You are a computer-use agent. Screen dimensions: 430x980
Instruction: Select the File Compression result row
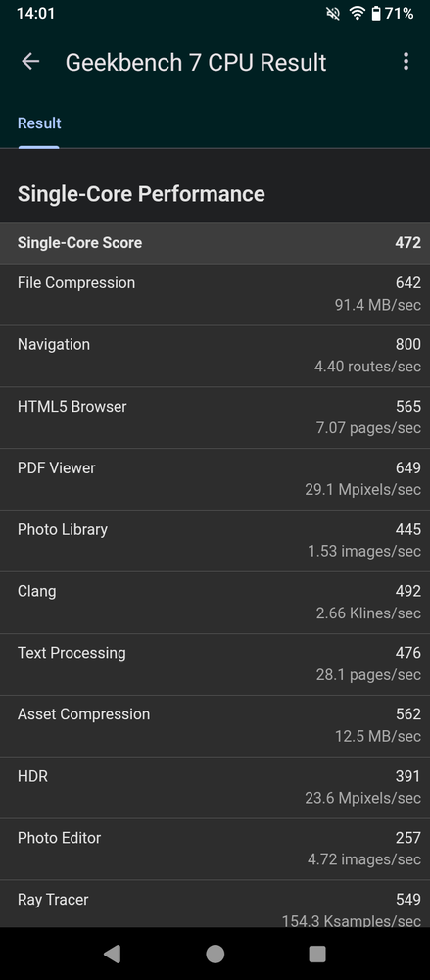point(215,294)
